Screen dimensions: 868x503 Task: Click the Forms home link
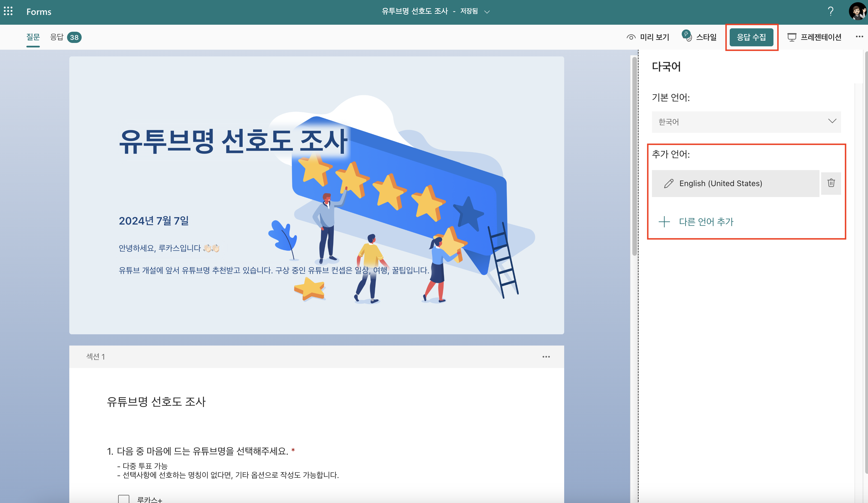39,12
